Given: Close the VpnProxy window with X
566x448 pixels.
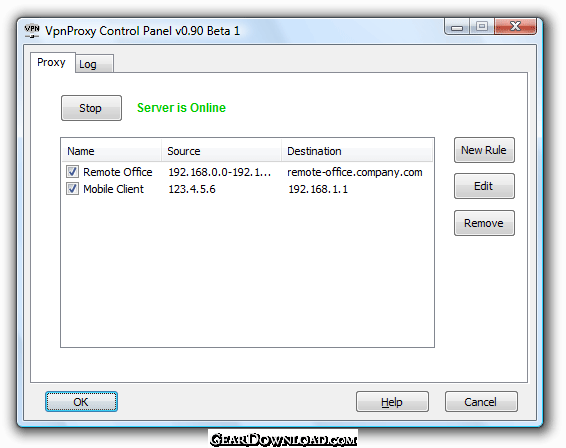Looking at the screenshot, I should click(x=515, y=27).
